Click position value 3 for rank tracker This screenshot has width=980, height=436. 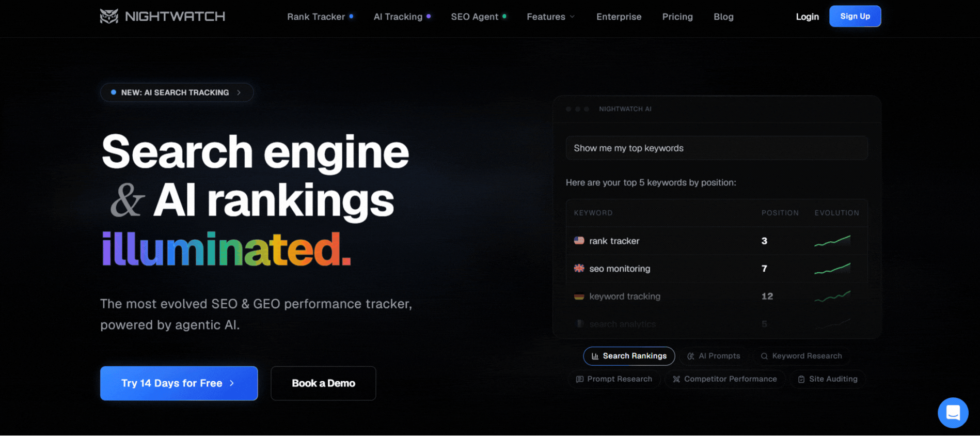pyautogui.click(x=764, y=241)
